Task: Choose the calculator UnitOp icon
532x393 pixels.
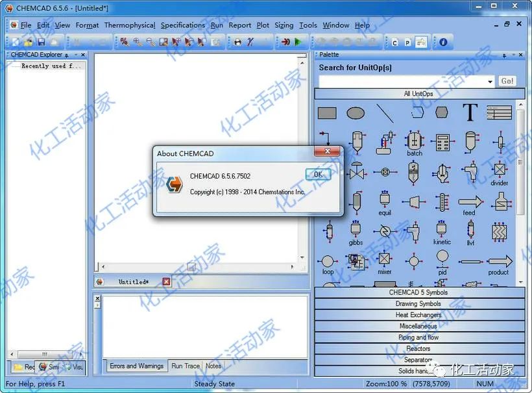Action: [442, 143]
